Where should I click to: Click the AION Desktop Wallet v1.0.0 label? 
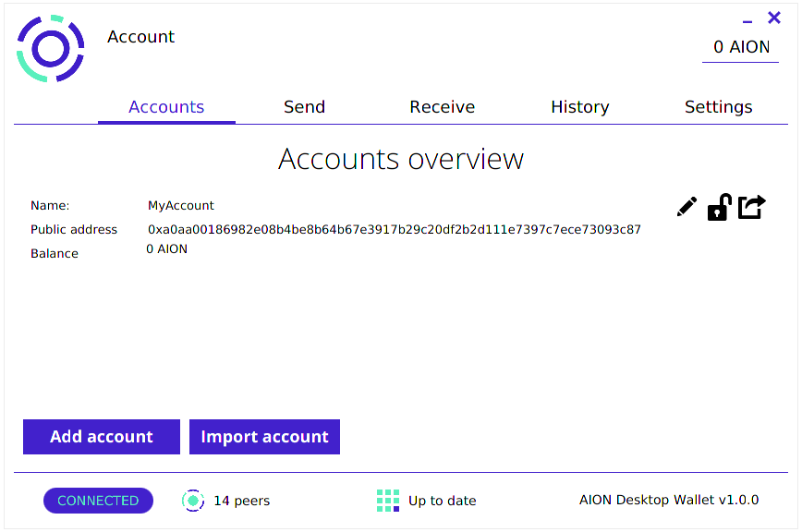[x=669, y=500]
